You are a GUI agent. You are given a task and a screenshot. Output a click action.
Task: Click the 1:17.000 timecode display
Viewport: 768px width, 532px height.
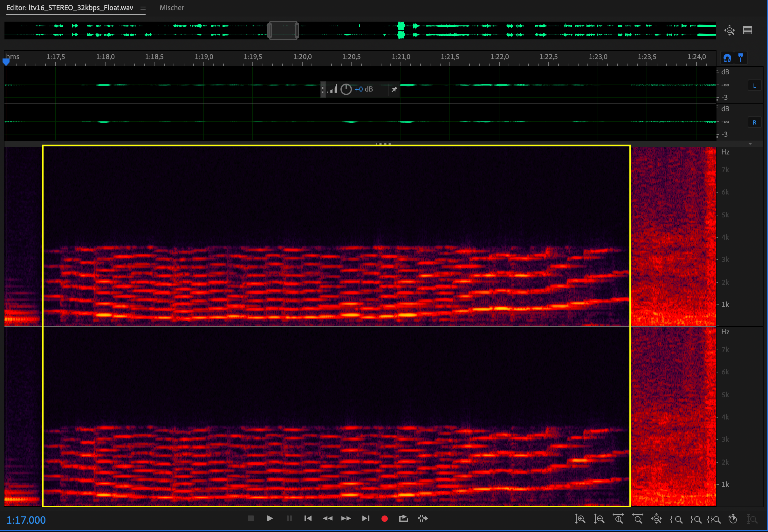click(x=26, y=520)
